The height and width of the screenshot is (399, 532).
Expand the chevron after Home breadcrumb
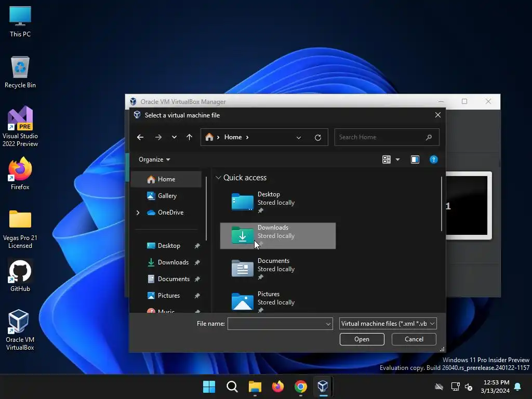click(247, 137)
